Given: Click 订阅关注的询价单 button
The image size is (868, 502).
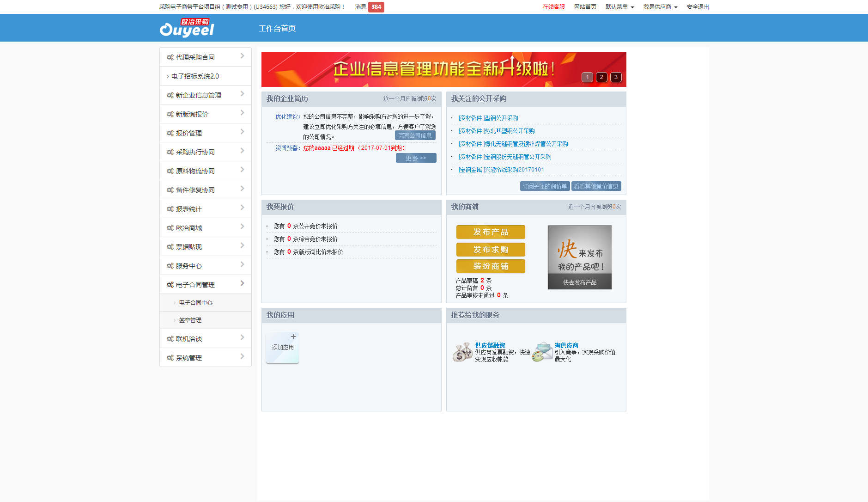Looking at the screenshot, I should [545, 186].
